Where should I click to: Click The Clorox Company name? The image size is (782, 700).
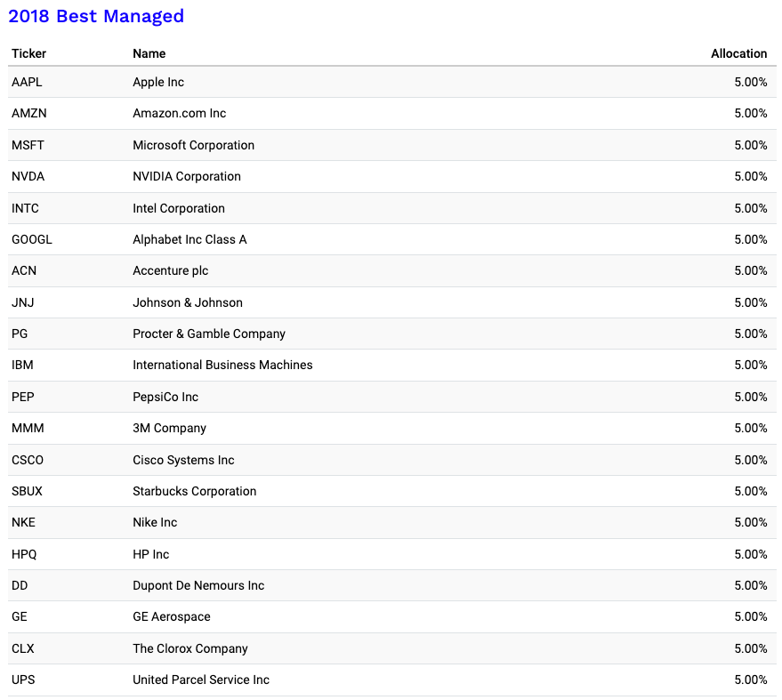[x=190, y=648]
